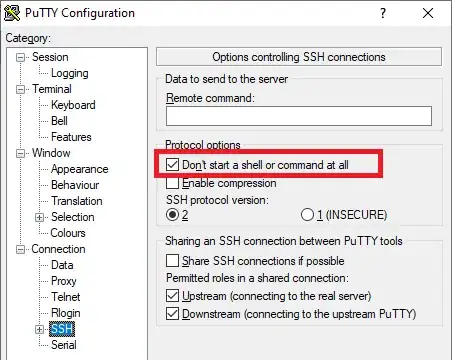Select Logging under Session
This screenshot has height=360, width=452.
70,73
